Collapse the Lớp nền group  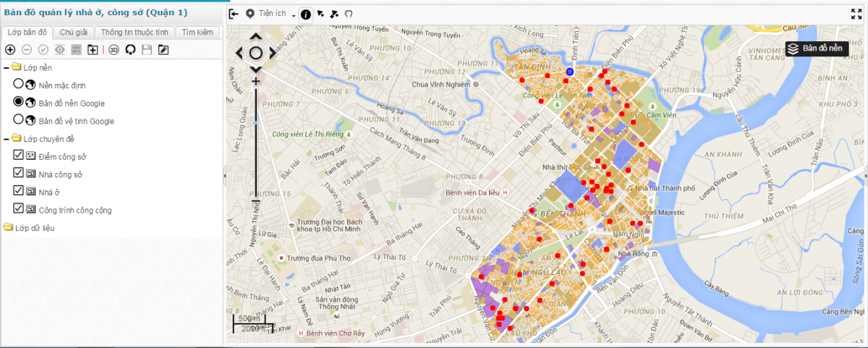7,67
